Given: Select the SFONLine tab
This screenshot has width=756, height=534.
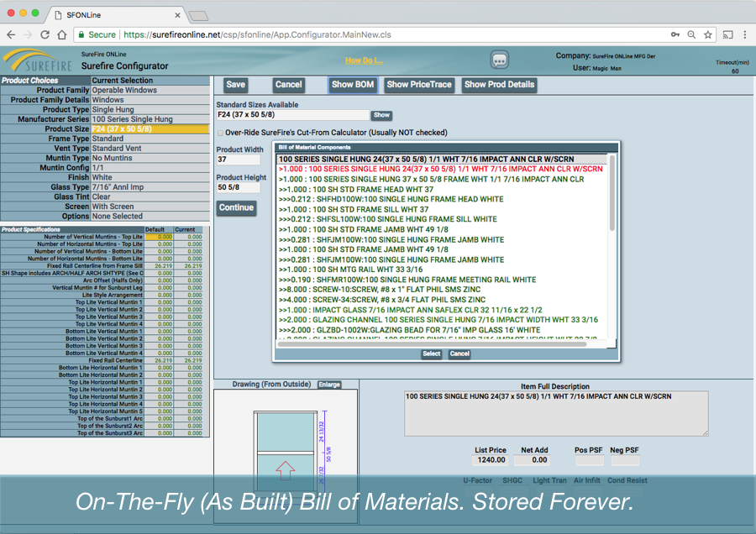Looking at the screenshot, I should point(116,15).
